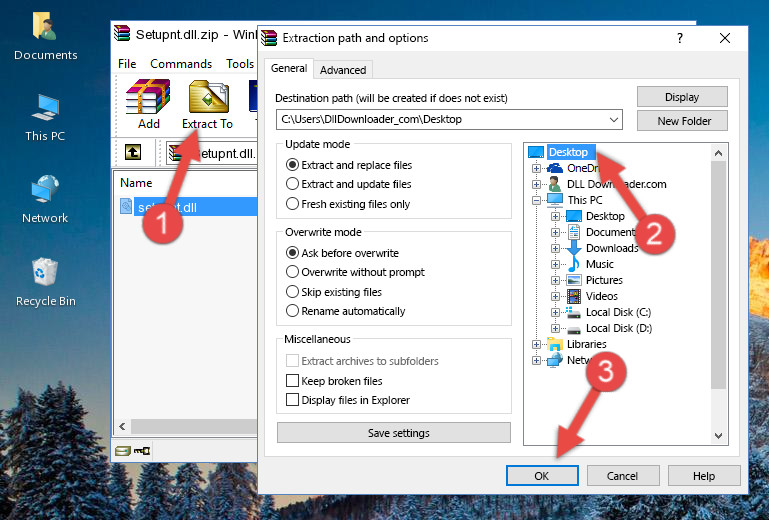Expand the Music tree node
769x520 pixels.
click(x=555, y=264)
